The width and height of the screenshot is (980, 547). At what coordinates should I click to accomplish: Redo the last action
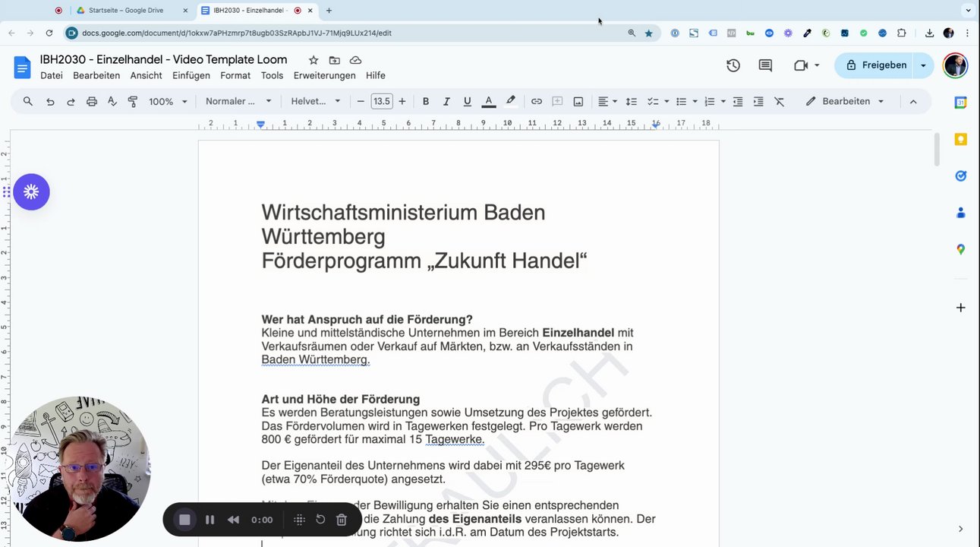71,101
